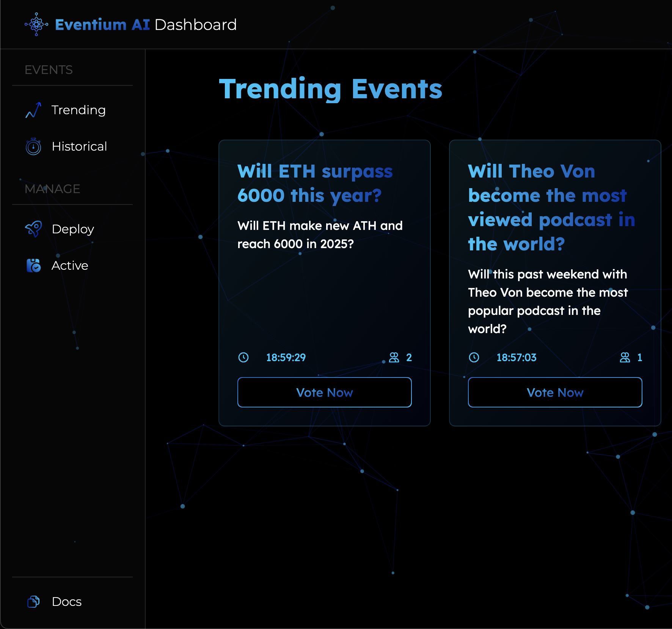Screen dimensions: 672x629
Task: Click the Trending chart arrow icon
Action: 33,110
